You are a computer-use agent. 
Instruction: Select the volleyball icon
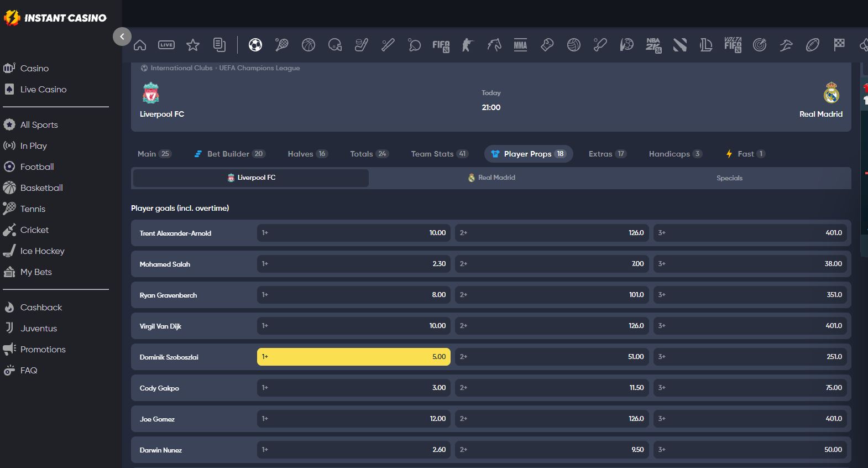click(574, 45)
